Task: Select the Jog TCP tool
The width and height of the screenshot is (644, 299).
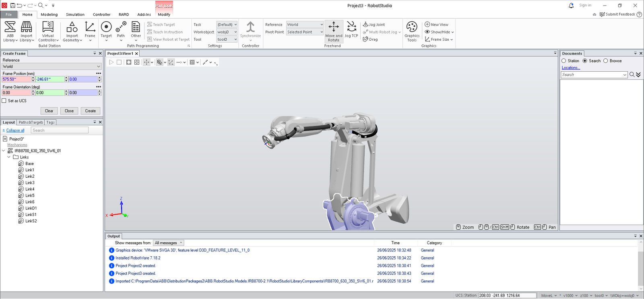Action: (351, 30)
